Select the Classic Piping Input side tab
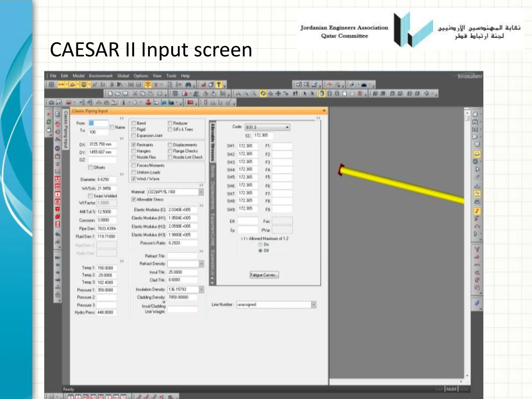 tap(66, 129)
